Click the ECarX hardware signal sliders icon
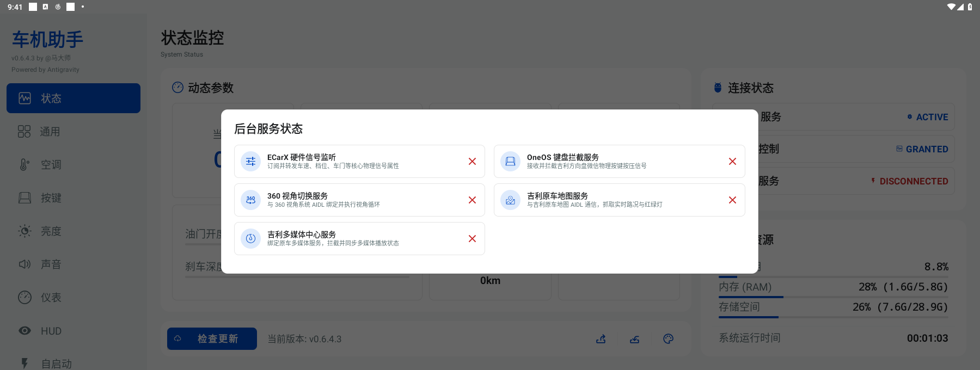980x370 pixels. (250, 162)
